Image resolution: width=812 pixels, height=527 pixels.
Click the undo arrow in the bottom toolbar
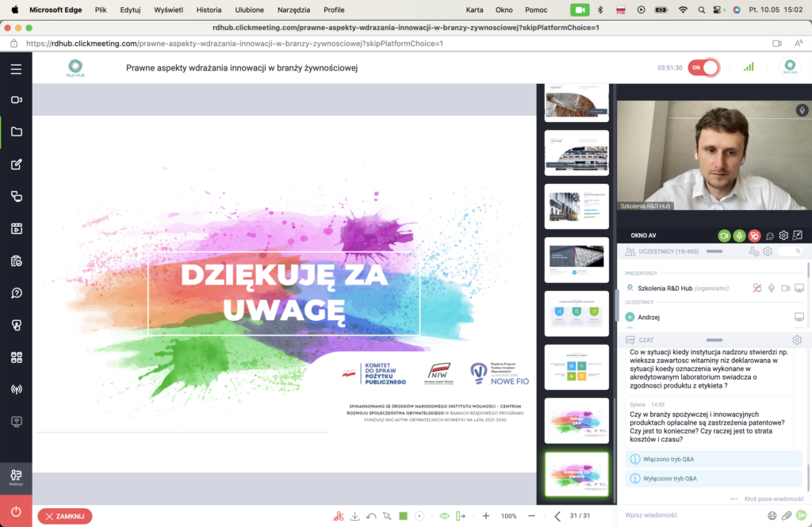(371, 516)
